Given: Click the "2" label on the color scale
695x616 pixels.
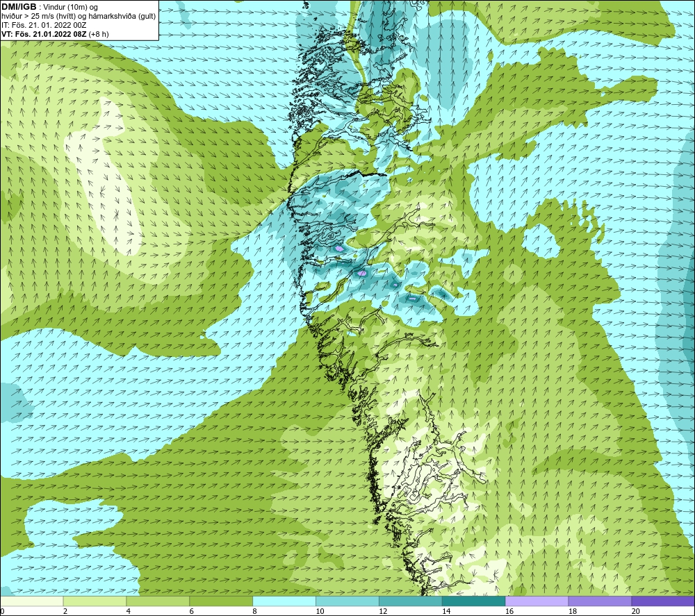Looking at the screenshot, I should click(x=65, y=612).
